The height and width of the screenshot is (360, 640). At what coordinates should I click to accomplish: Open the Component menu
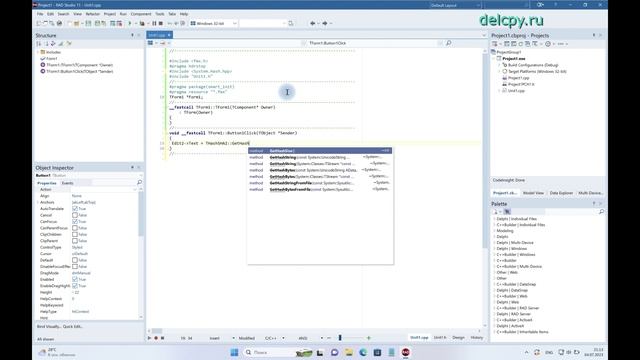click(141, 14)
